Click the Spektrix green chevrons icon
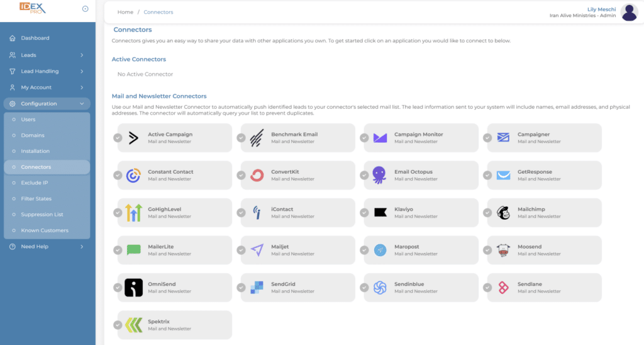Viewport: 644px width, 345px height. pyautogui.click(x=133, y=325)
